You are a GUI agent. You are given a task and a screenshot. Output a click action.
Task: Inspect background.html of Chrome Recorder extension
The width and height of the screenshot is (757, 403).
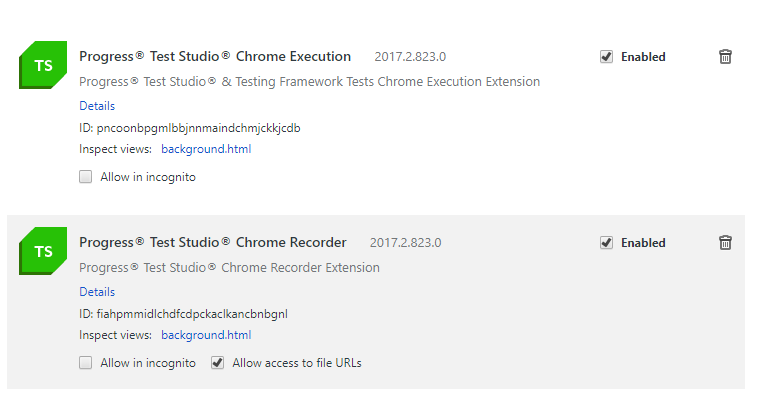(x=206, y=336)
